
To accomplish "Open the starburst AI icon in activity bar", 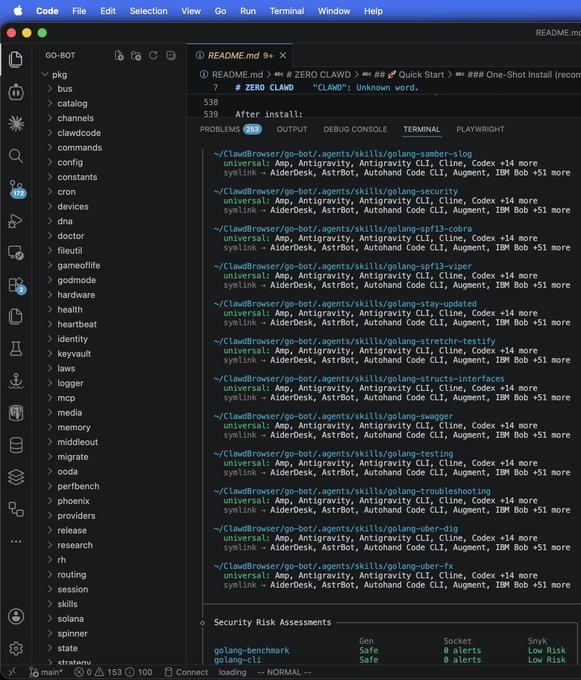I will 16,124.
